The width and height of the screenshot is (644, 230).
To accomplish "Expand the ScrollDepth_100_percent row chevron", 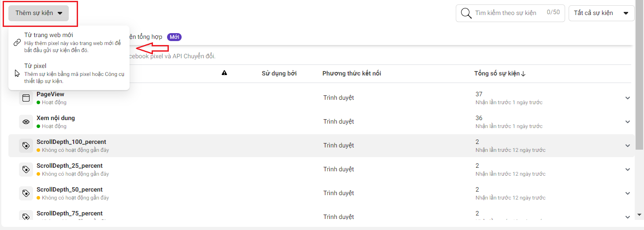I will (628, 146).
